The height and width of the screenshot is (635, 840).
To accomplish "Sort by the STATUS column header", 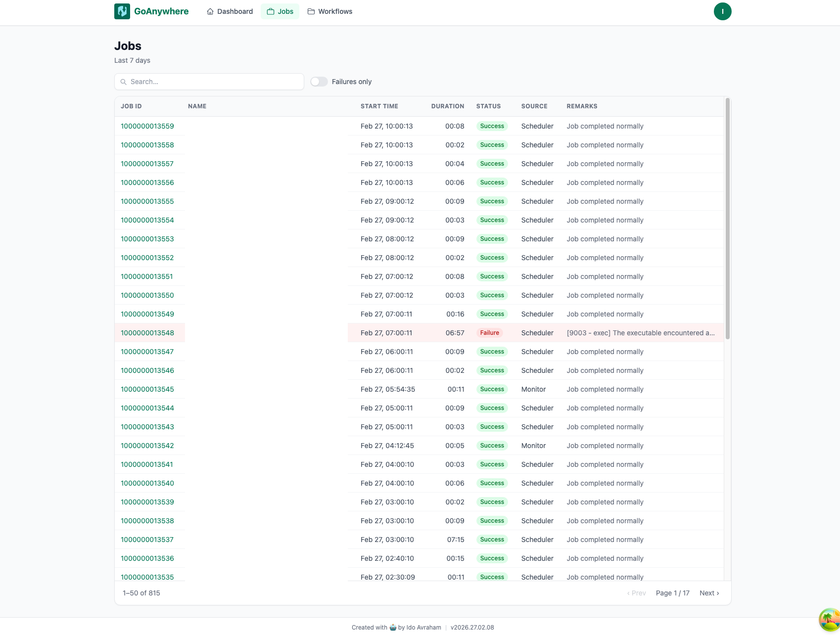I will tap(488, 106).
